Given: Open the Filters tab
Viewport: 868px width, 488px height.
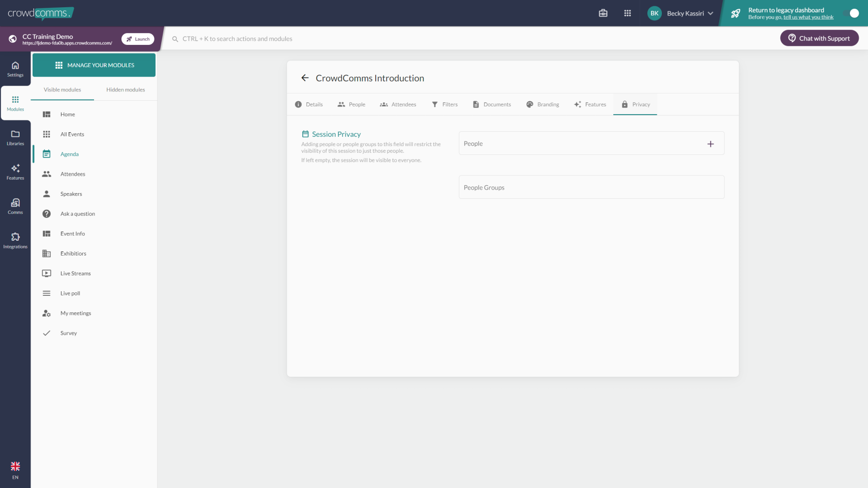Looking at the screenshot, I should 445,104.
